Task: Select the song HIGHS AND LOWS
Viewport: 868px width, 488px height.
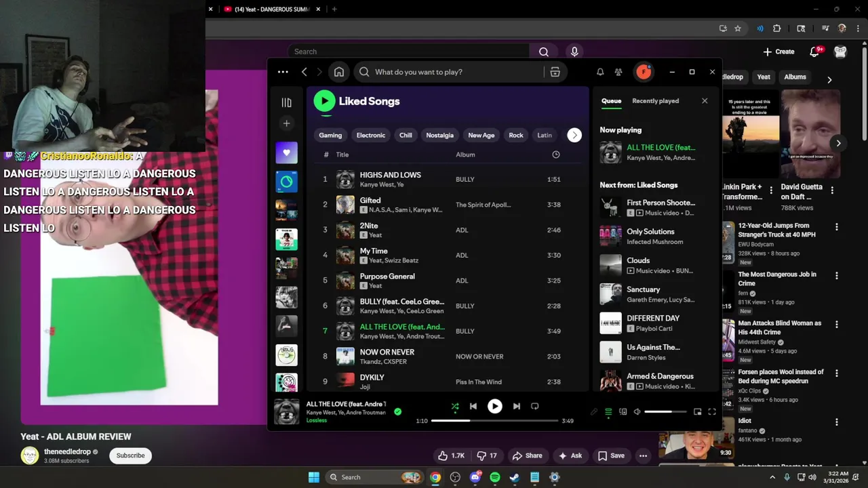Action: 390,175
